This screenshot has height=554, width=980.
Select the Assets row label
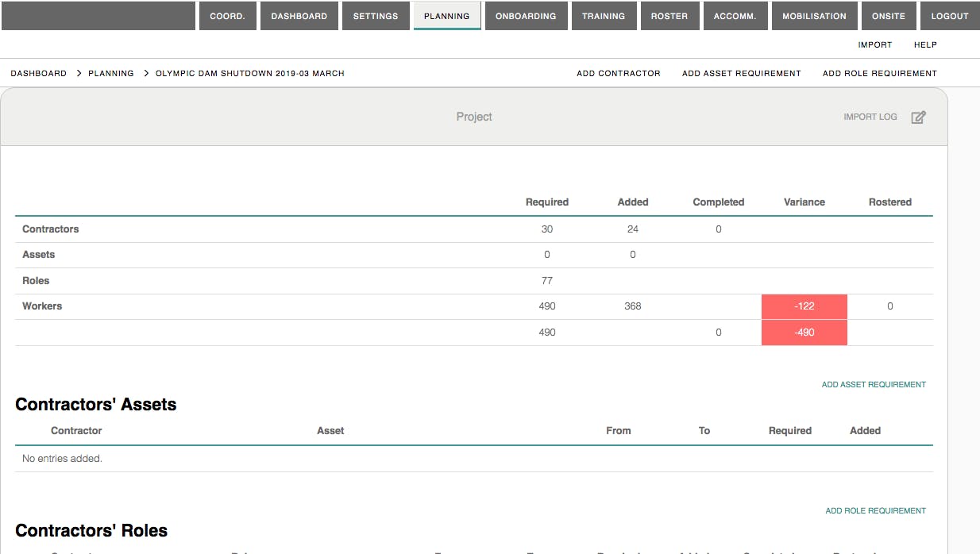(x=39, y=255)
